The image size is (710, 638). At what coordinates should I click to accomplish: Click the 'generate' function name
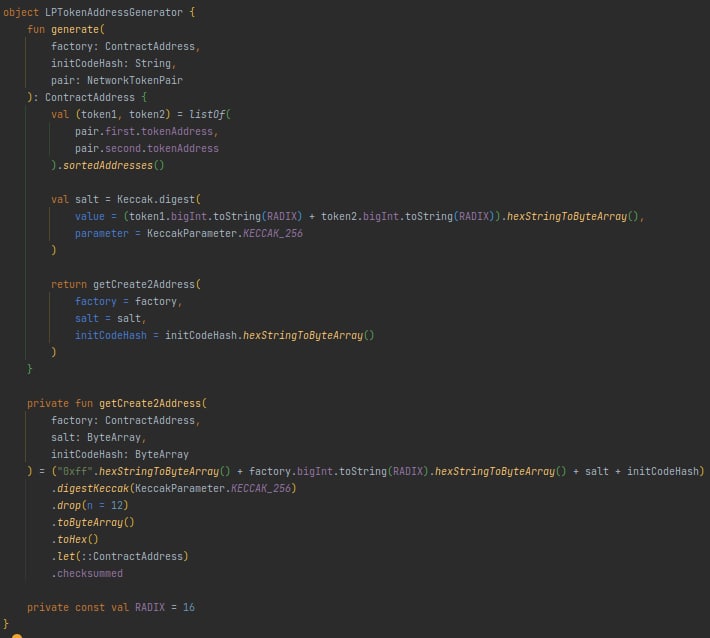pos(75,29)
